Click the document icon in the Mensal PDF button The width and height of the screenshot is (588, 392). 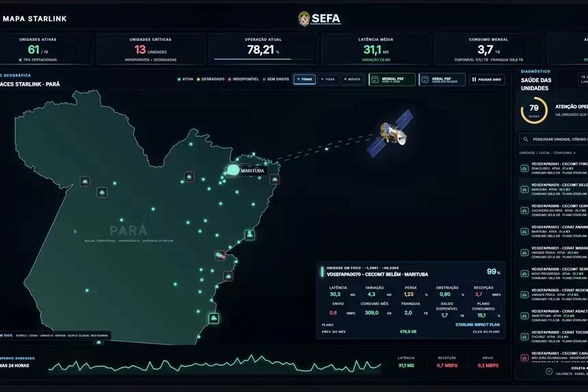pyautogui.click(x=375, y=79)
